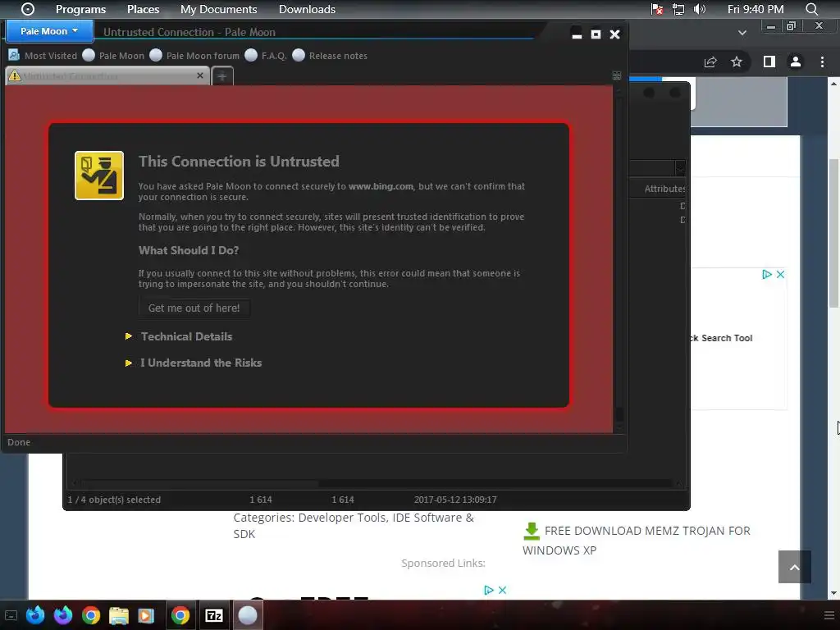Open the F.A.Q. bookmark

click(x=266, y=55)
